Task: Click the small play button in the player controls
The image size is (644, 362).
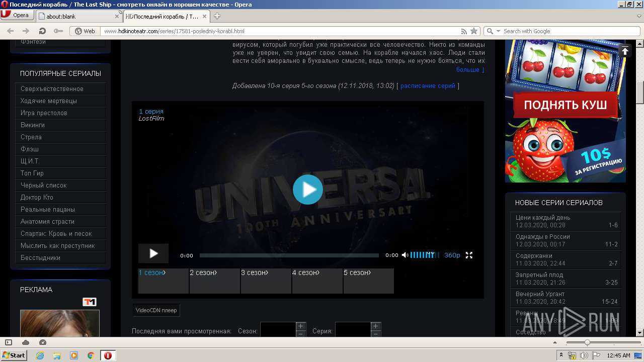Action: [153, 253]
